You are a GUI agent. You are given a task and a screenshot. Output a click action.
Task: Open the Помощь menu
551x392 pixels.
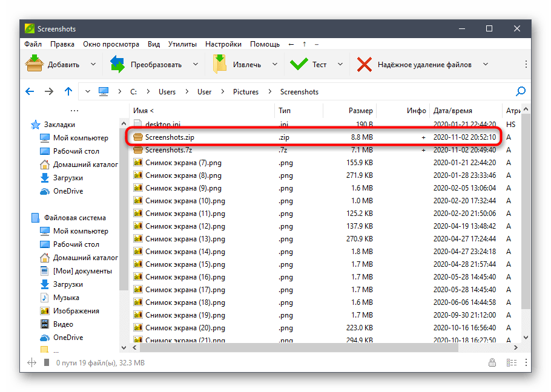[265, 44]
